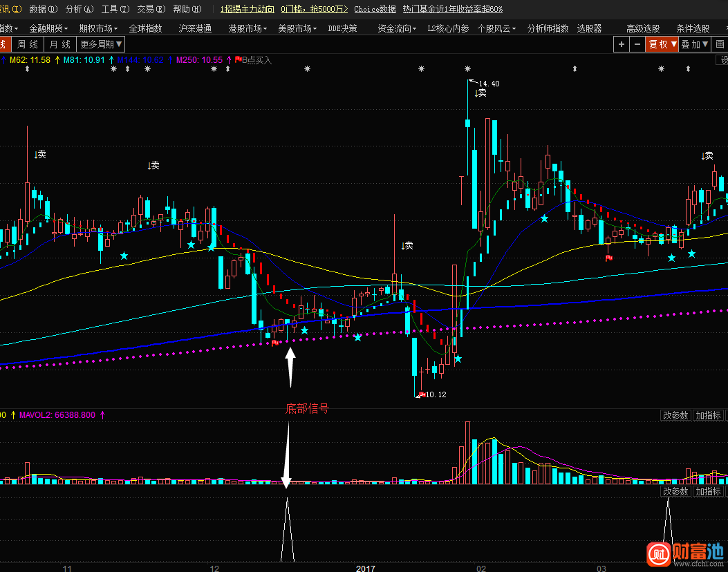Open 条件选股 conditional stock selection

coord(693,29)
